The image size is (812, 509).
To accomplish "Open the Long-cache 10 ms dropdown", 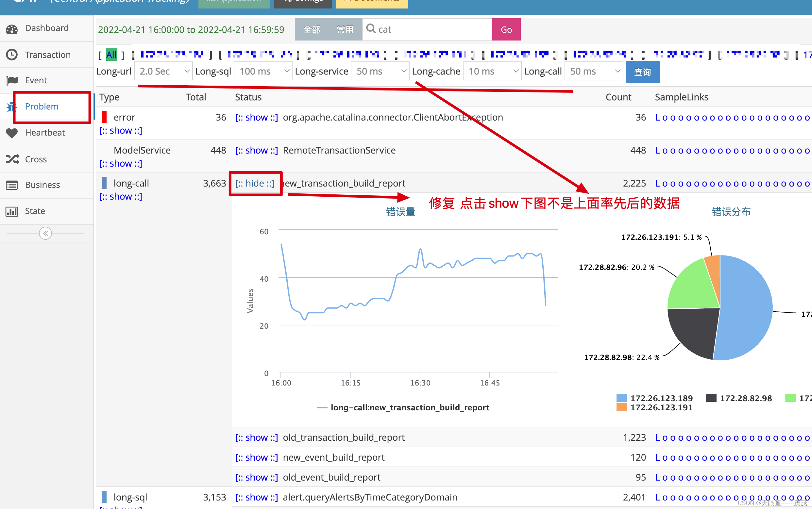I will (492, 71).
